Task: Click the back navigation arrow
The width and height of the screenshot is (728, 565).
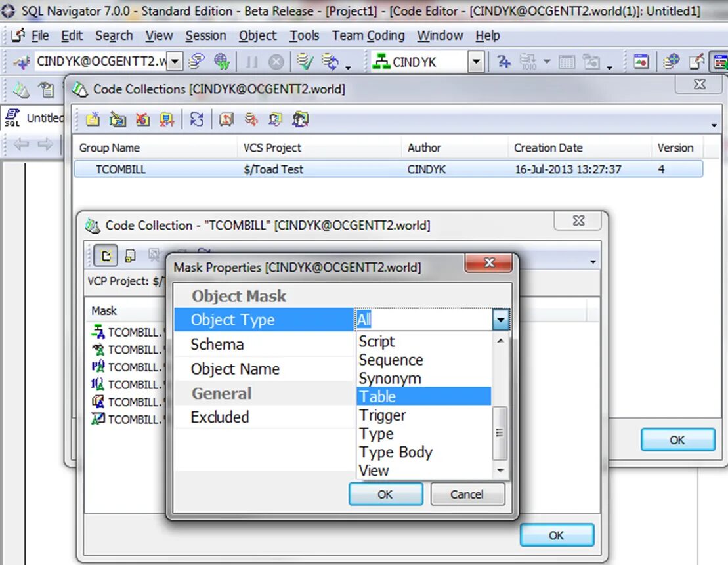Action: 22,144
